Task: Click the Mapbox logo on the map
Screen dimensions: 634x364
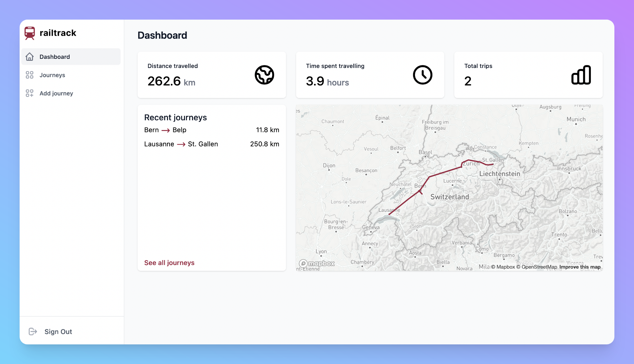Action: pyautogui.click(x=317, y=263)
